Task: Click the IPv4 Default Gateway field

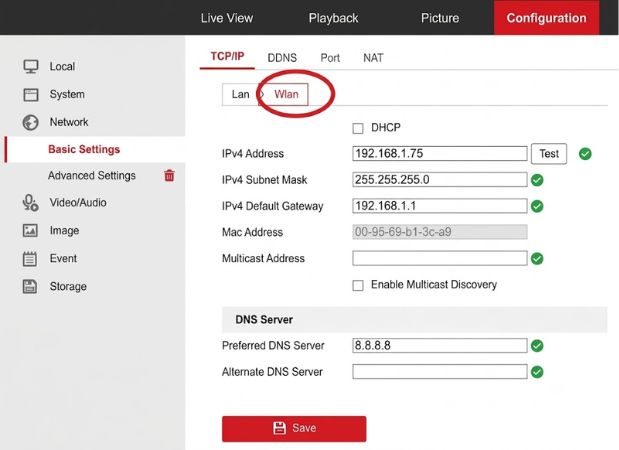Action: (440, 206)
